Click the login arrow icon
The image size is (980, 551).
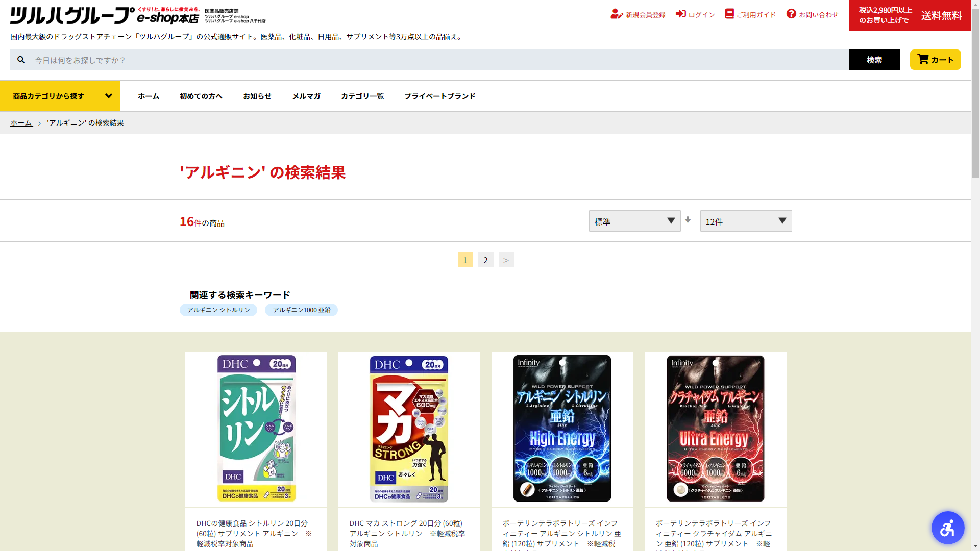[680, 14]
